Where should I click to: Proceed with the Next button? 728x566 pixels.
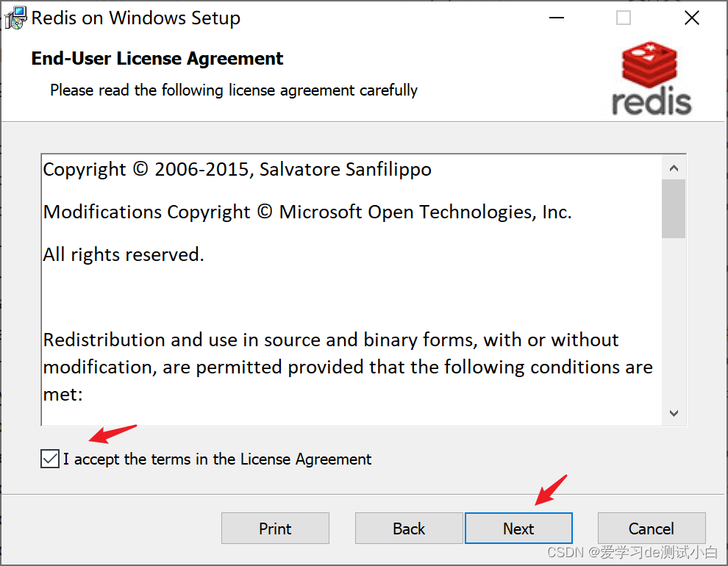[518, 529]
